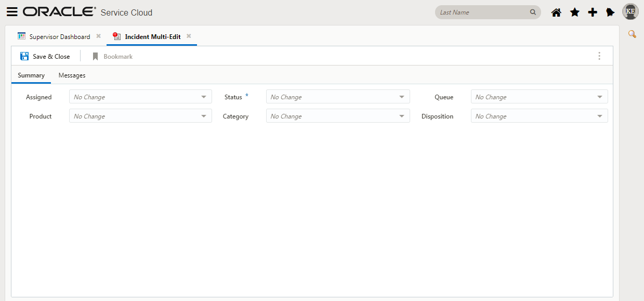Open recent items with the star icon
Image resolution: width=644 pixels, height=301 pixels.
pyautogui.click(x=574, y=11)
